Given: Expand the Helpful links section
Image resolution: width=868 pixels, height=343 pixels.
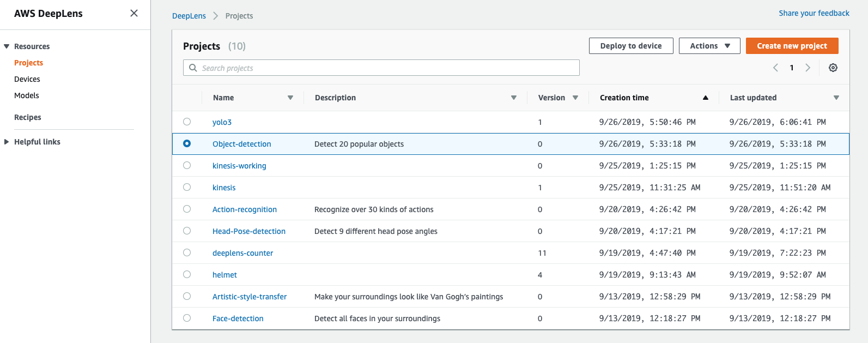Looking at the screenshot, I should pos(7,142).
